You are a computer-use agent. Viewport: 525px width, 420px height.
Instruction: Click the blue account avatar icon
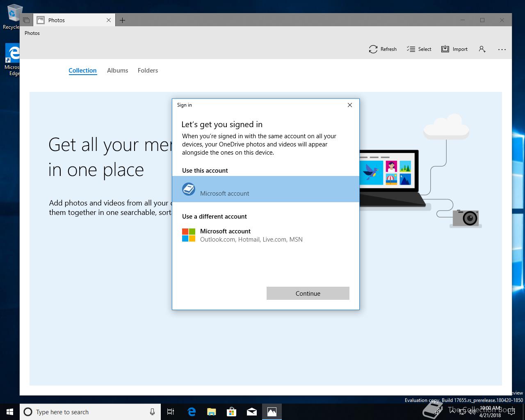point(189,189)
